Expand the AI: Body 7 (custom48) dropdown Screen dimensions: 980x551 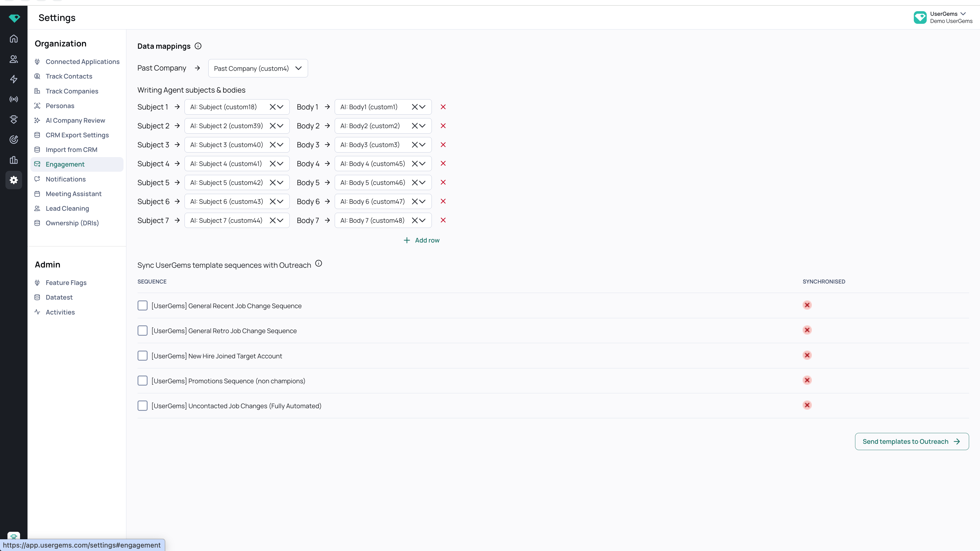tap(422, 220)
